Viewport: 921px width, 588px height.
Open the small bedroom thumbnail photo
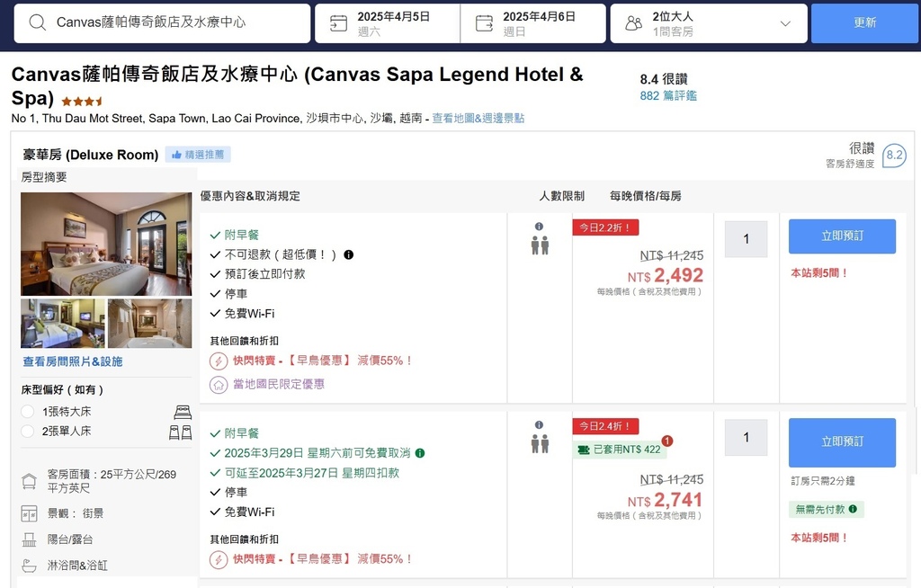[63, 323]
